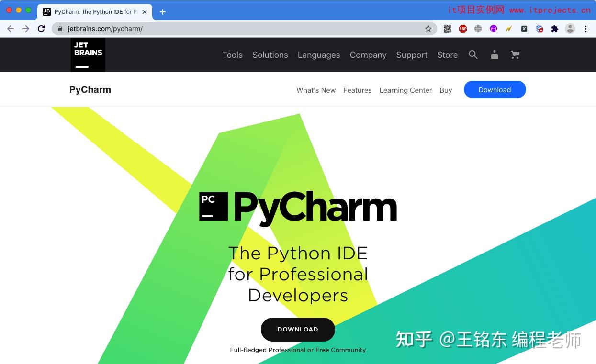Open the Solutions menu
This screenshot has height=364, width=596.
270,55
